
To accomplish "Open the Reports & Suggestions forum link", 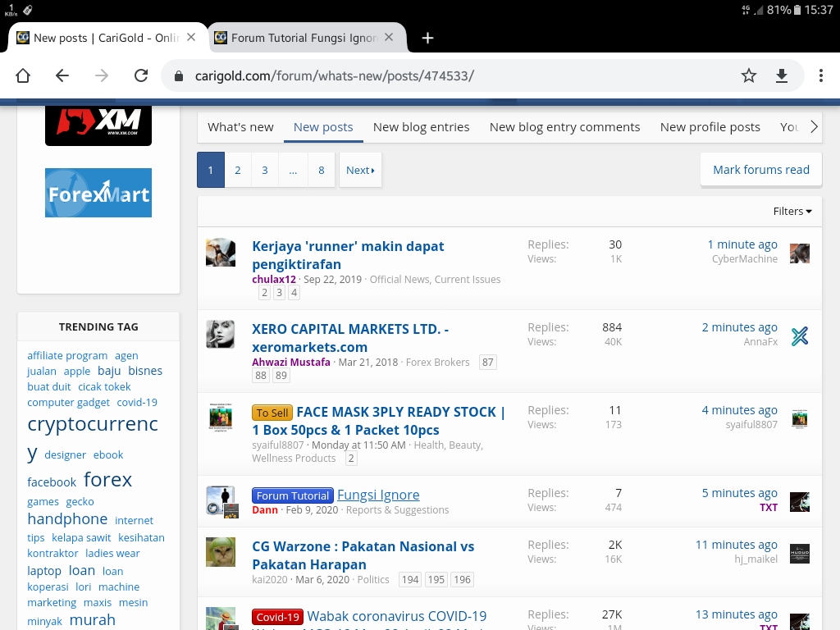I will pyautogui.click(x=398, y=510).
